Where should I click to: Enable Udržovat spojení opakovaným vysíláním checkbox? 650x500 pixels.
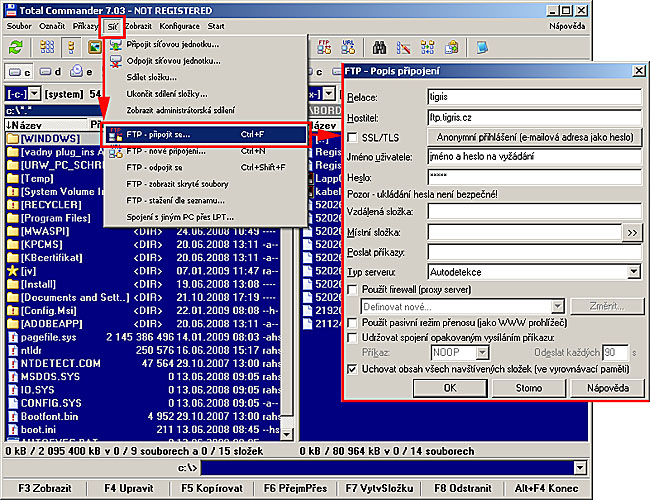point(352,338)
